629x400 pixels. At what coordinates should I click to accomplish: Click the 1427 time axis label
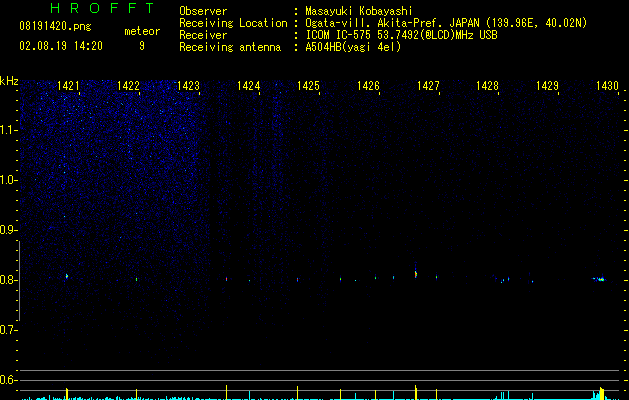[428, 85]
